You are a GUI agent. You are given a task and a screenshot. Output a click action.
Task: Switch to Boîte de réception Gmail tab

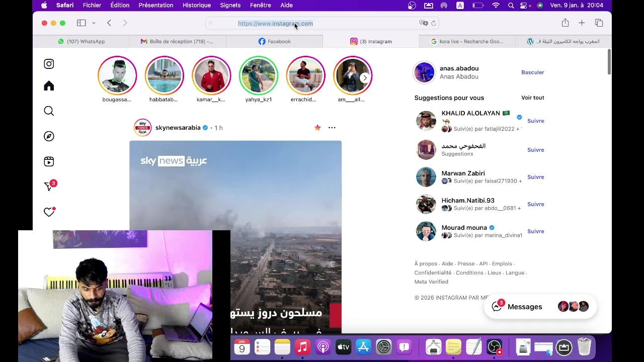(177, 41)
